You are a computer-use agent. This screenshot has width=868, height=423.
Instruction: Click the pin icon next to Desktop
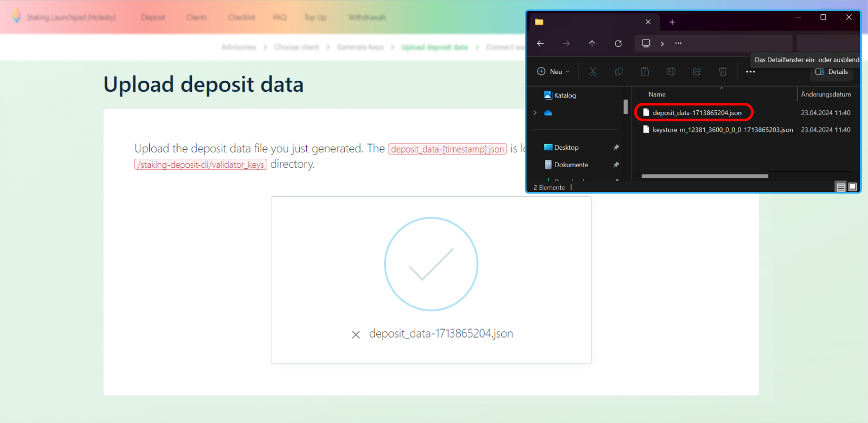(616, 148)
